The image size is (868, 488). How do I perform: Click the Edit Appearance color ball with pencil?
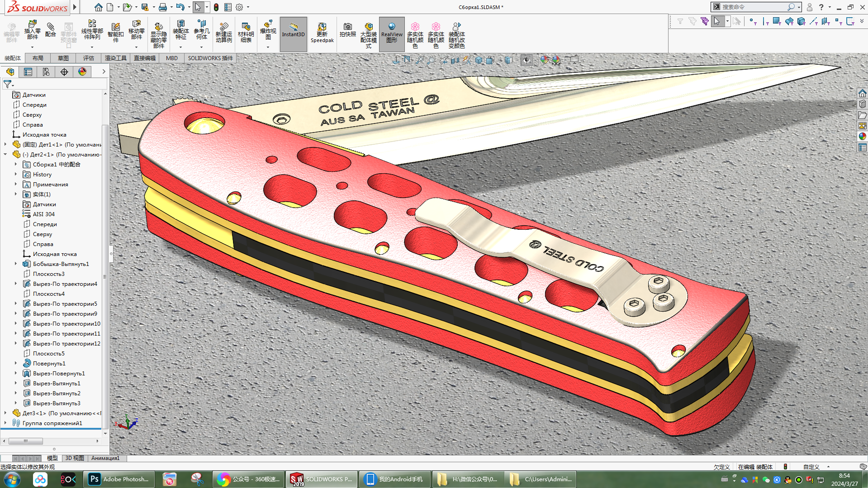click(545, 60)
